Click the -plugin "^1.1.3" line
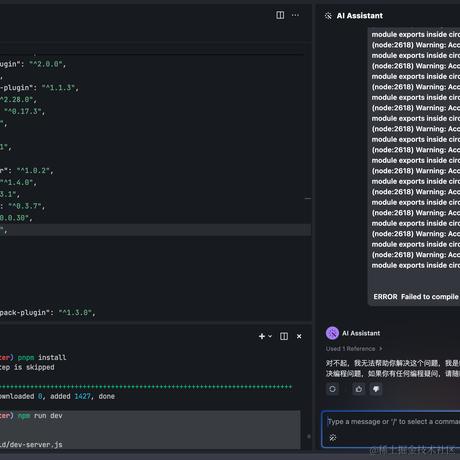 (x=39, y=88)
